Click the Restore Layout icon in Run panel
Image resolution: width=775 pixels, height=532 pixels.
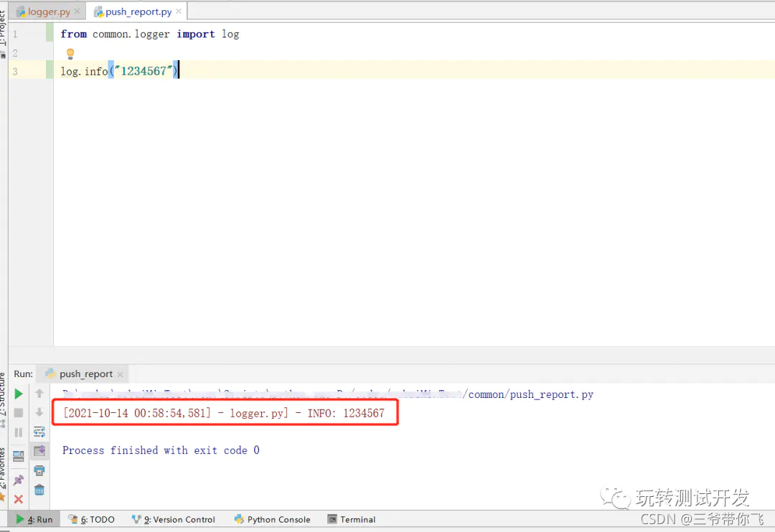pos(18,455)
